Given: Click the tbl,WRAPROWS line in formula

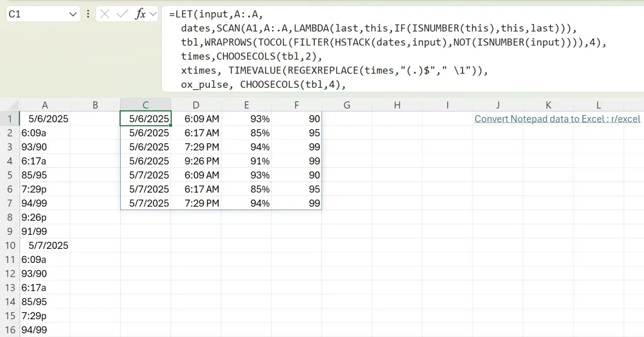Looking at the screenshot, I should 394,42.
